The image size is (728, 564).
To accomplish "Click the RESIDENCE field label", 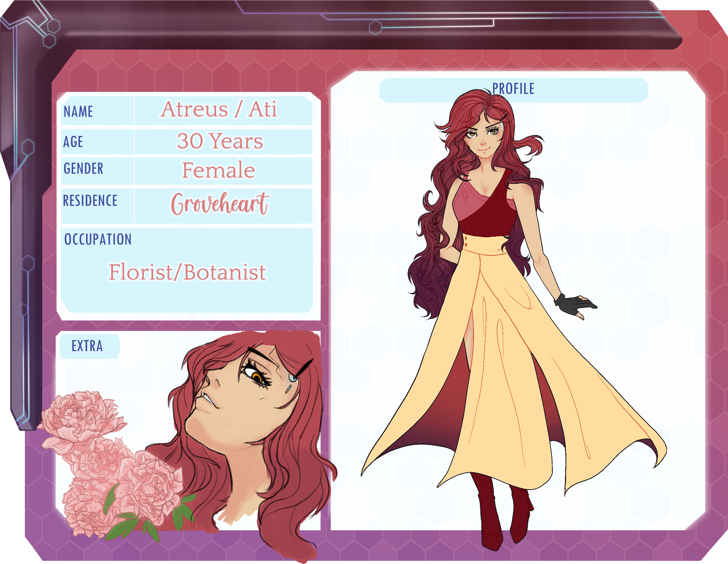I will click(90, 201).
